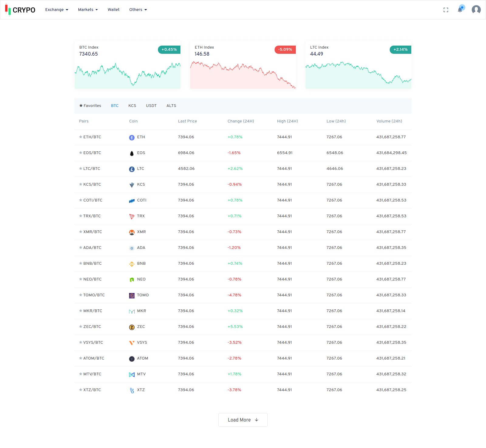486x448 pixels.
Task: Click MKR volume 431,687,258.14
Action: pyautogui.click(x=391, y=311)
